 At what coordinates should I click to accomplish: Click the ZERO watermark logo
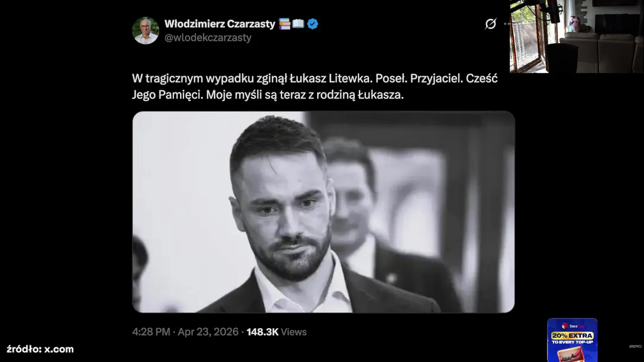635,346
